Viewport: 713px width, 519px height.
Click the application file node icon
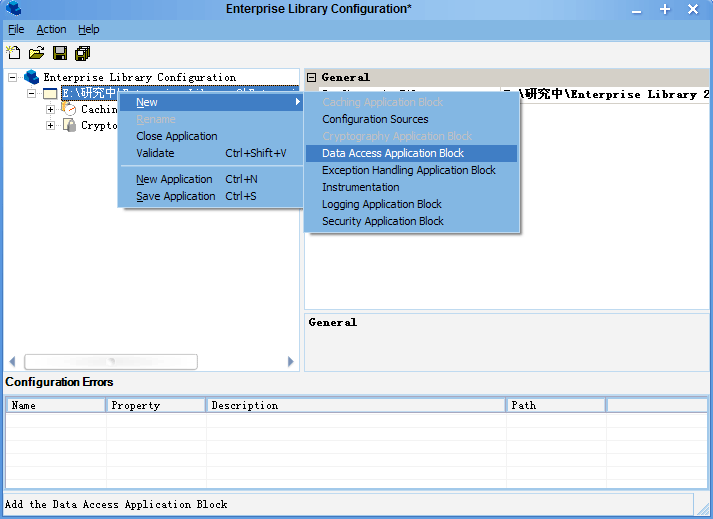pyautogui.click(x=50, y=94)
